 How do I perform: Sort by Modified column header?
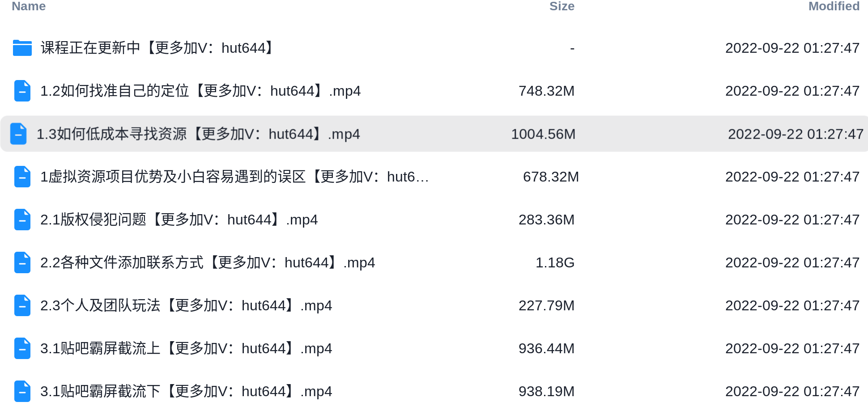point(834,6)
